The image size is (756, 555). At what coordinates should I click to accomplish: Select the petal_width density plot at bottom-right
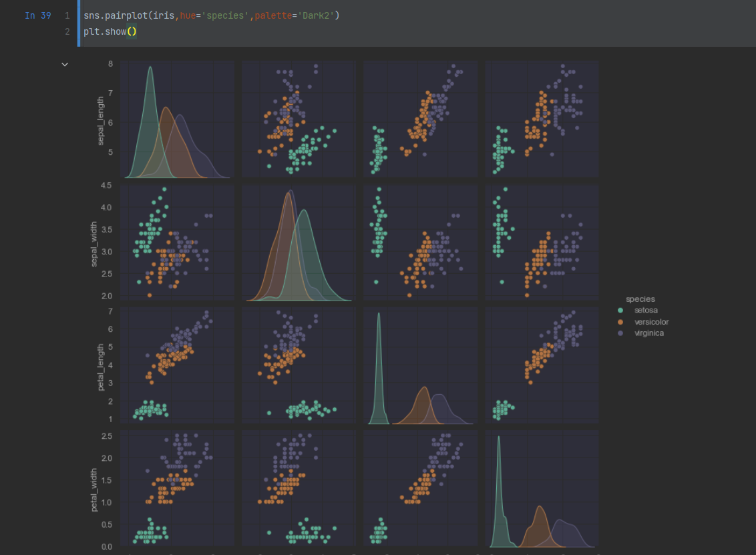pos(542,489)
